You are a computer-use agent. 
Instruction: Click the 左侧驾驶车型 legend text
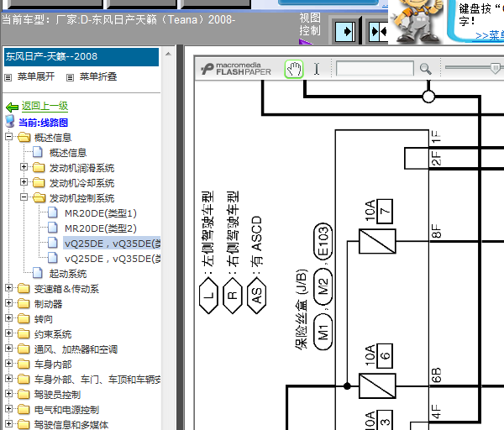pos(207,229)
